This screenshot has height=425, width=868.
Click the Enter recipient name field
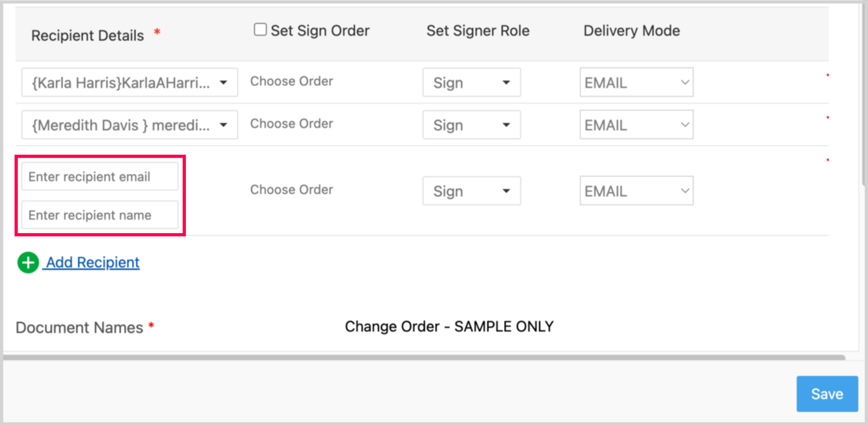(100, 215)
